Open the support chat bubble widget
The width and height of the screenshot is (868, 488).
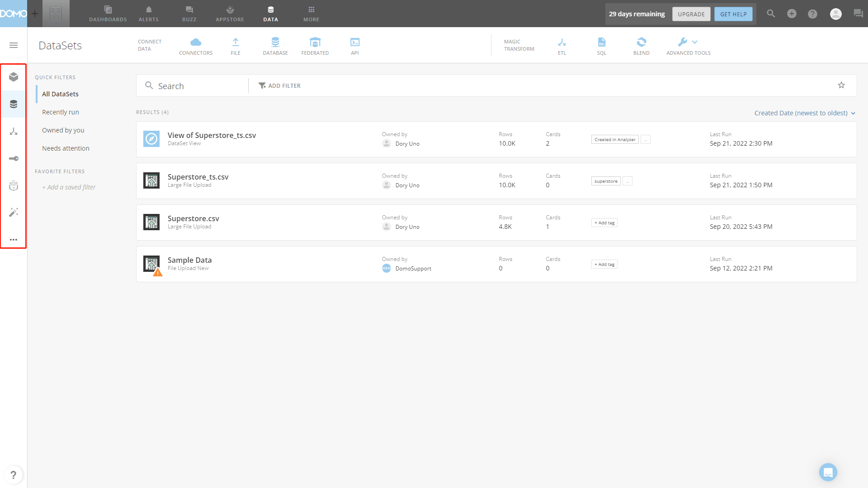pyautogui.click(x=828, y=472)
